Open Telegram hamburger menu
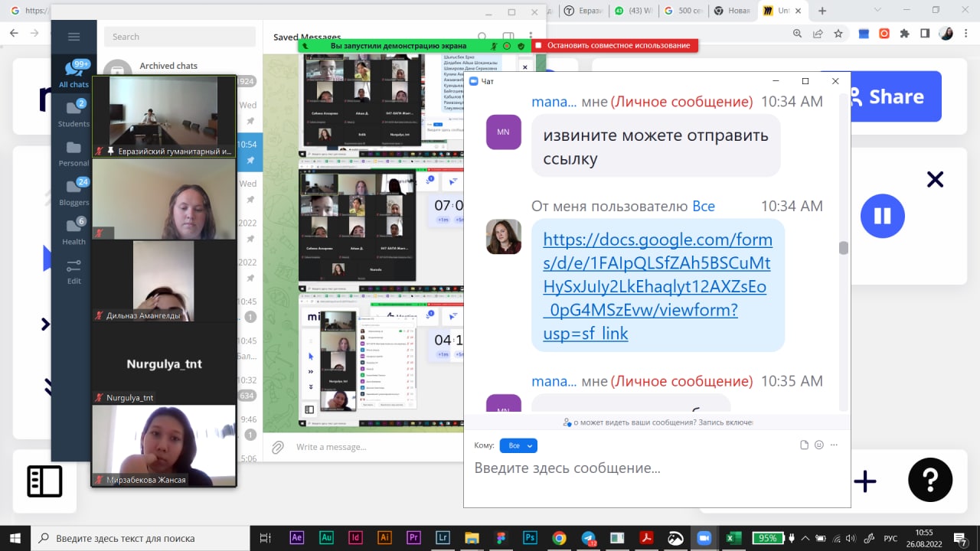 click(73, 37)
